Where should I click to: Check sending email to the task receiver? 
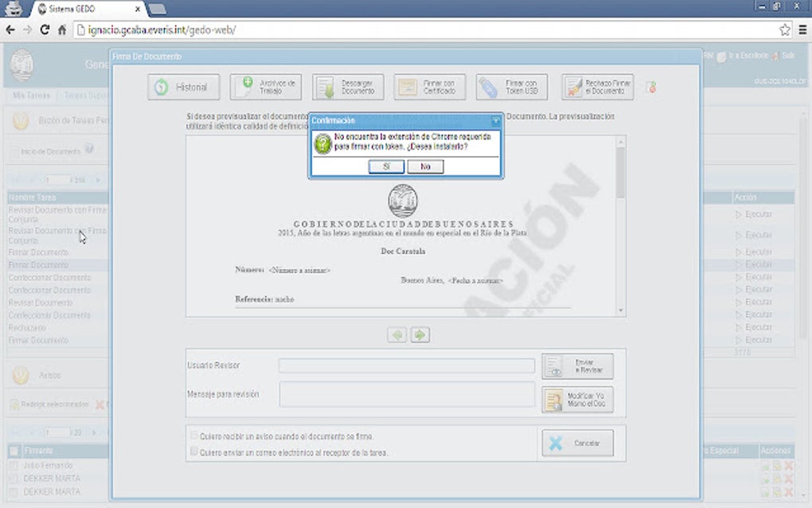coord(193,451)
